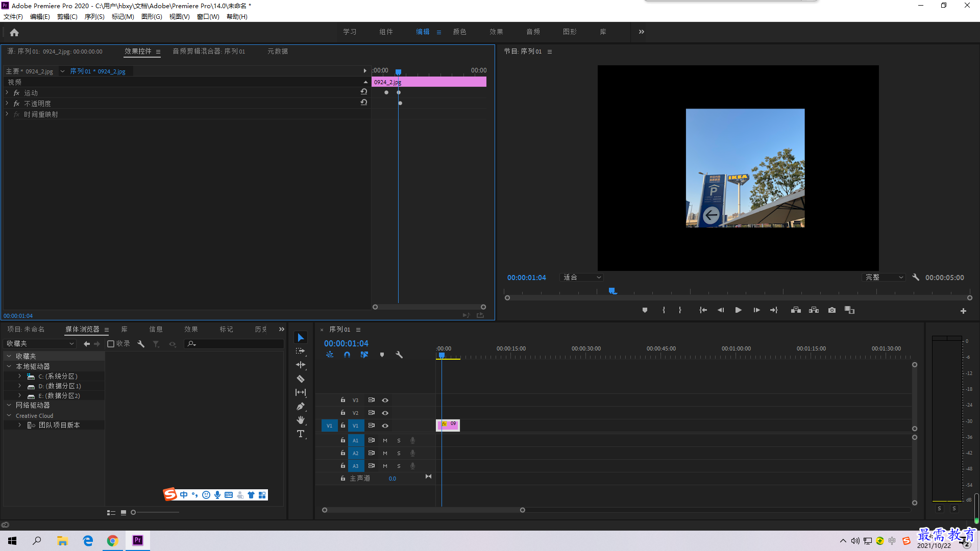The width and height of the screenshot is (980, 551).
Task: Collapse the 网络驱动器 node
Action: tap(9, 405)
